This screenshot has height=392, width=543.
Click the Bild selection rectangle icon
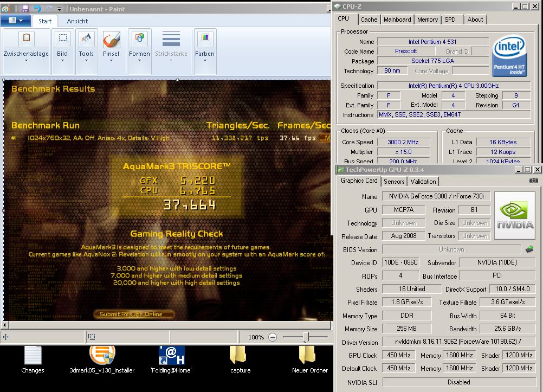pyautogui.click(x=63, y=37)
